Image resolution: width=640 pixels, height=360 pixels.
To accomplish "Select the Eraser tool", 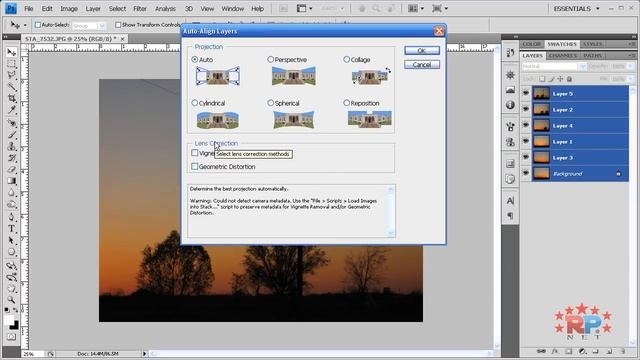I will (x=11, y=169).
